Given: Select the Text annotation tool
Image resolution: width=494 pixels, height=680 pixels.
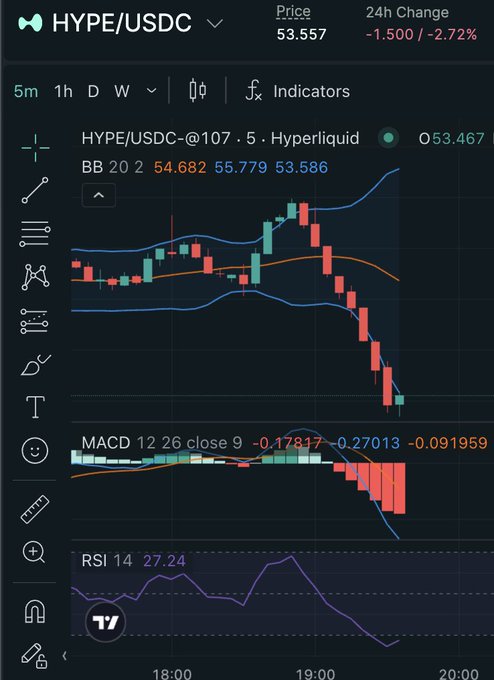Looking at the screenshot, I should point(35,407).
